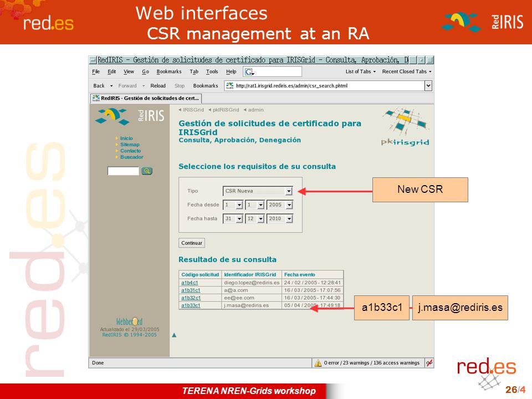The height and width of the screenshot is (399, 532).
Task: Expand the address bar history dropdown
Action: click(x=428, y=85)
